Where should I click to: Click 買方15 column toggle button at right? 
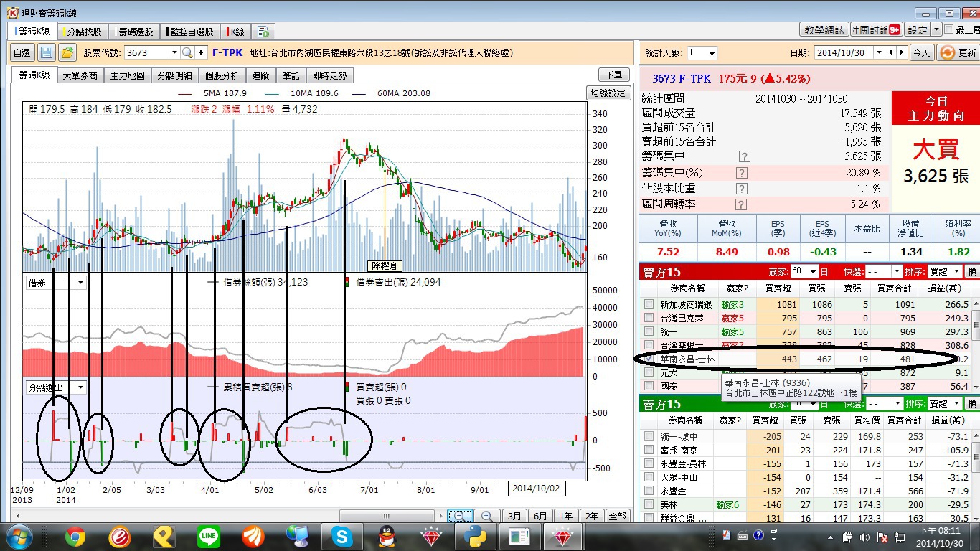[x=973, y=272]
